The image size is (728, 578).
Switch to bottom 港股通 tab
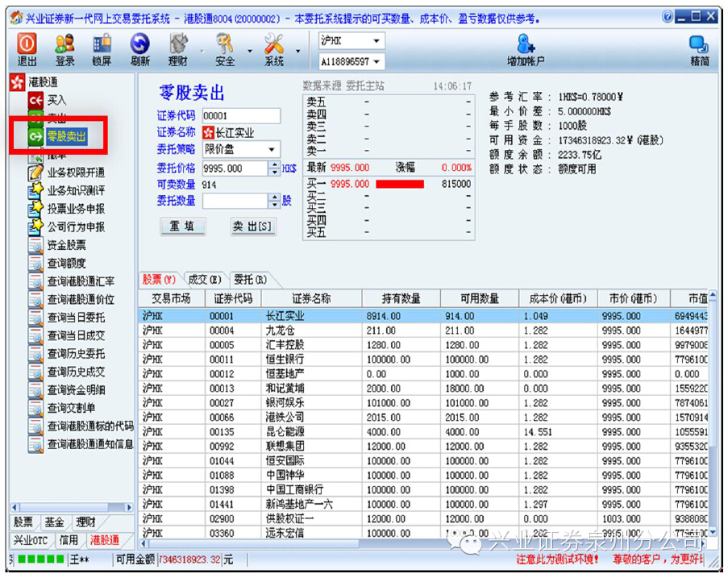pyautogui.click(x=105, y=540)
